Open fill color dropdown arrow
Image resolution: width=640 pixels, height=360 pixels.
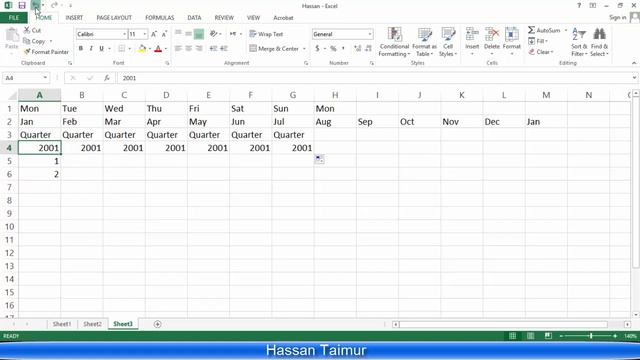point(150,49)
